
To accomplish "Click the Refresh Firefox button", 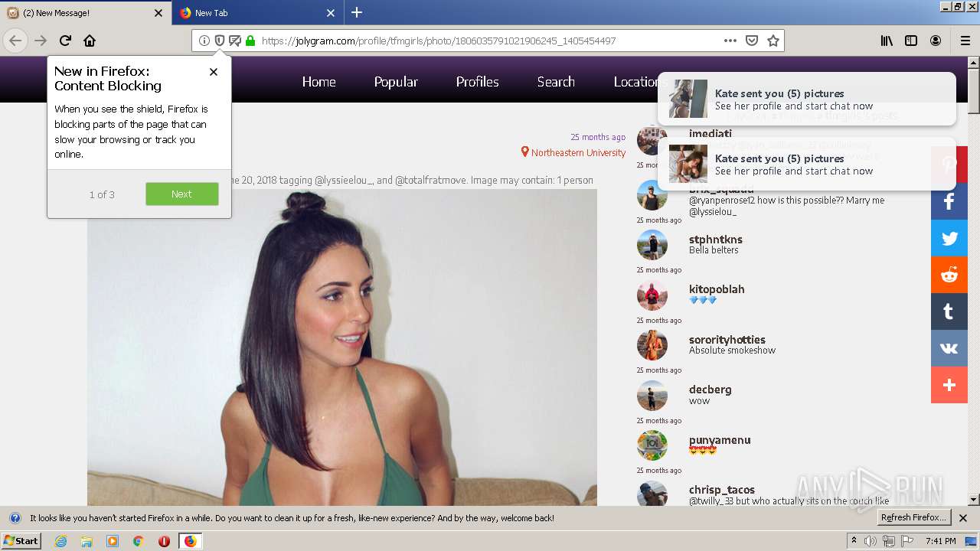I will pos(914,517).
